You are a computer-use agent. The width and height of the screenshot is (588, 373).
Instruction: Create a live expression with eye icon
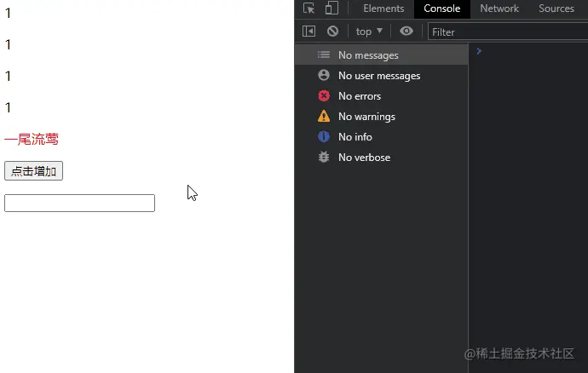tap(406, 32)
